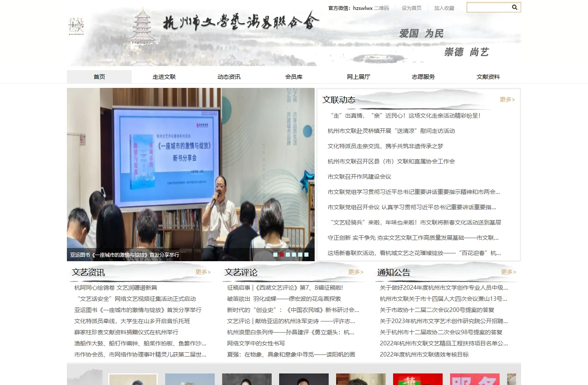This screenshot has height=385, width=588.
Task: Open 关于杭州市十二届政协二次会议98号提案的答复
Action: [x=441, y=332]
